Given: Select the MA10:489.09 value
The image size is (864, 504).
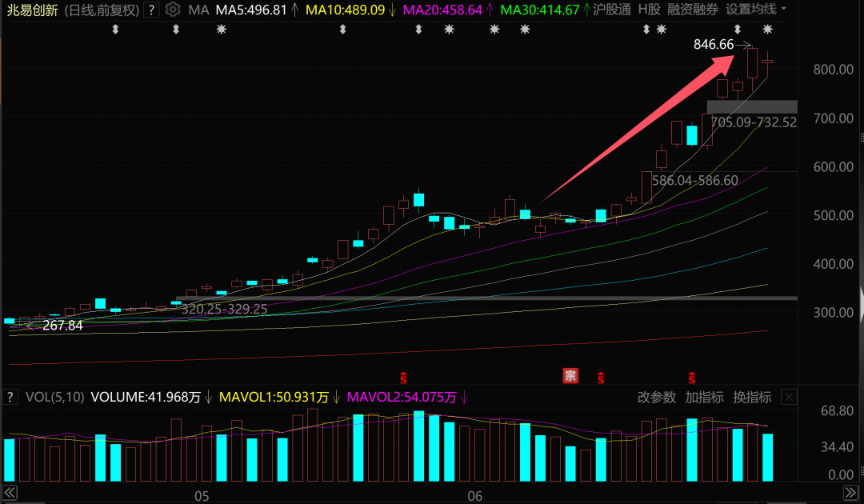Looking at the screenshot, I should click(345, 10).
